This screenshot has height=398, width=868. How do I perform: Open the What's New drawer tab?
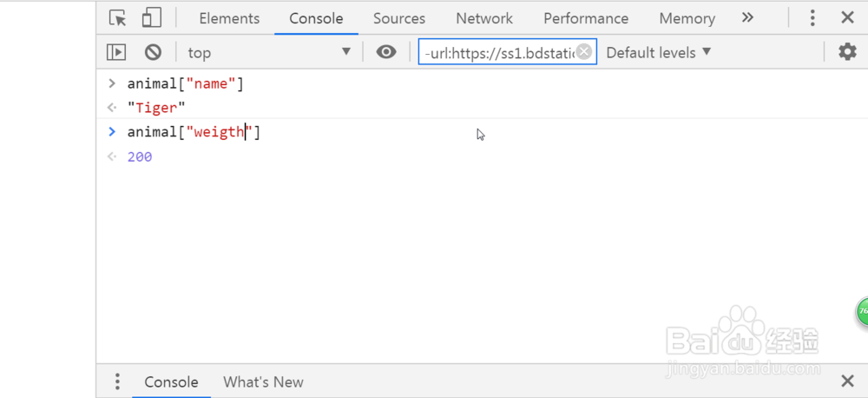[x=263, y=381]
